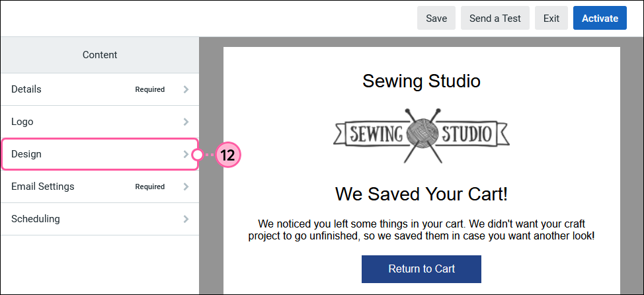Select the Content panel header
The height and width of the screenshot is (295, 644).
99,55
